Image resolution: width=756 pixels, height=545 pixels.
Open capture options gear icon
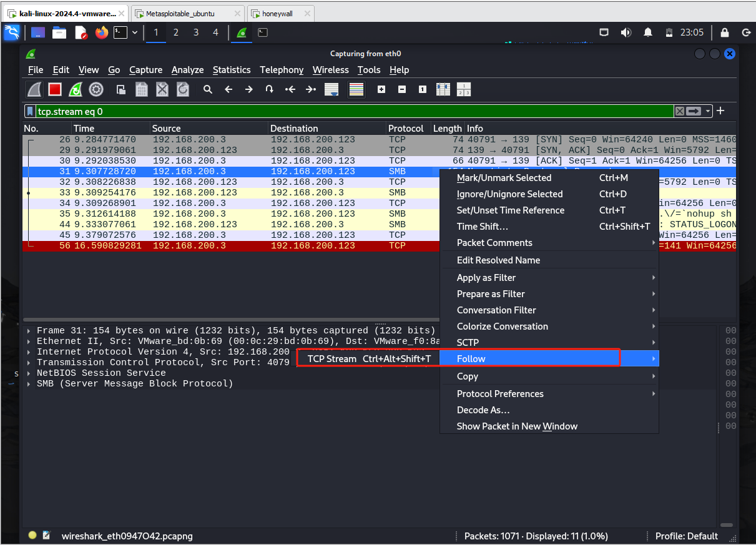point(96,89)
